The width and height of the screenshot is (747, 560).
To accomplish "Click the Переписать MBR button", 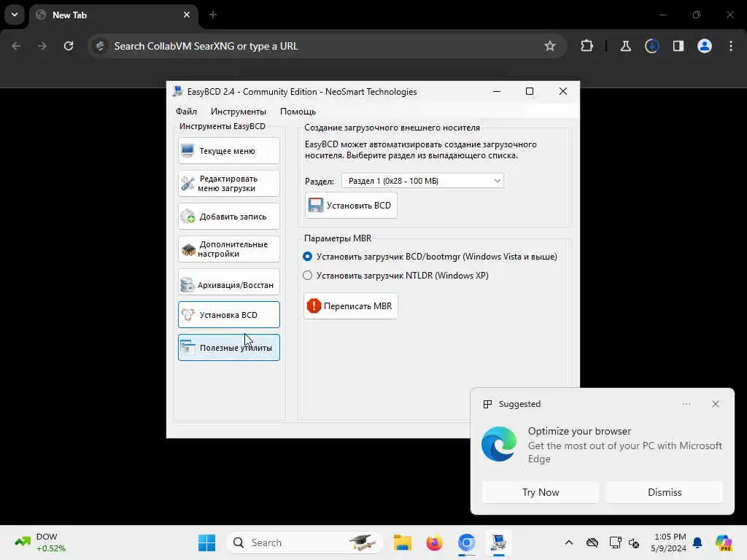I will (x=351, y=306).
